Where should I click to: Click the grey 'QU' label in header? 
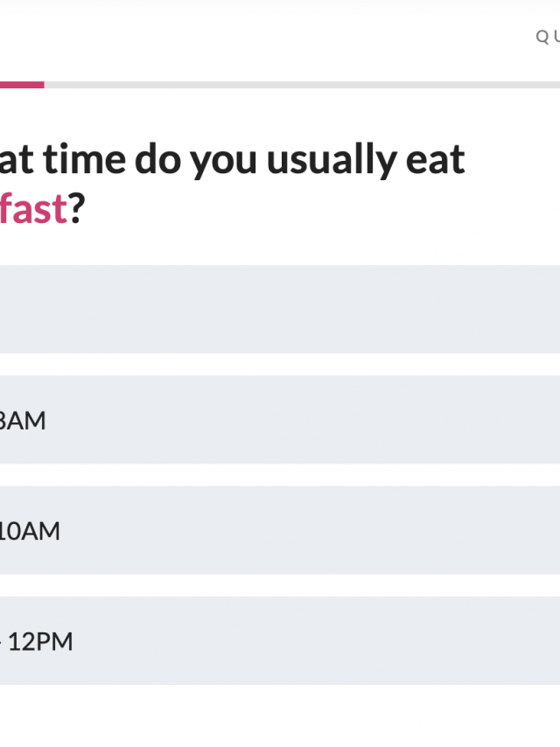(x=547, y=37)
